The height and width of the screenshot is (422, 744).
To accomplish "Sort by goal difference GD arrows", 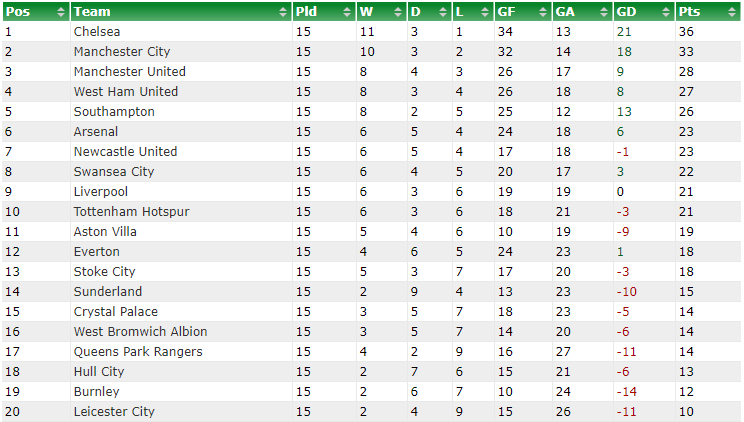I will click(666, 12).
